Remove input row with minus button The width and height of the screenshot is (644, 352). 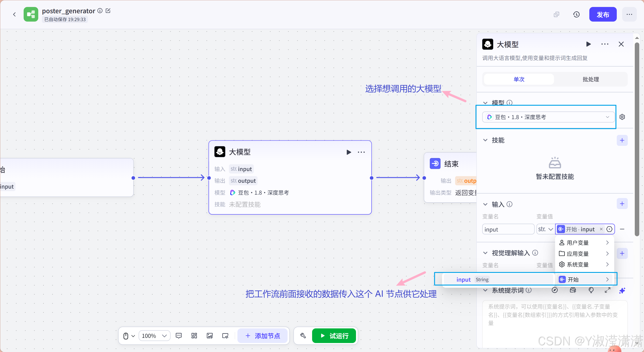click(x=622, y=229)
